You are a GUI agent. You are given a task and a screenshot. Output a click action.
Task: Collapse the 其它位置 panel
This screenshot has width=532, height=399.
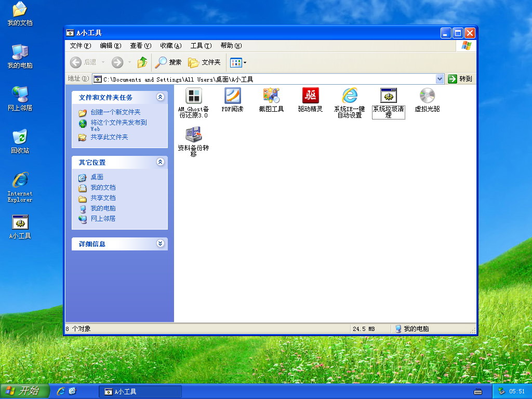(x=161, y=162)
